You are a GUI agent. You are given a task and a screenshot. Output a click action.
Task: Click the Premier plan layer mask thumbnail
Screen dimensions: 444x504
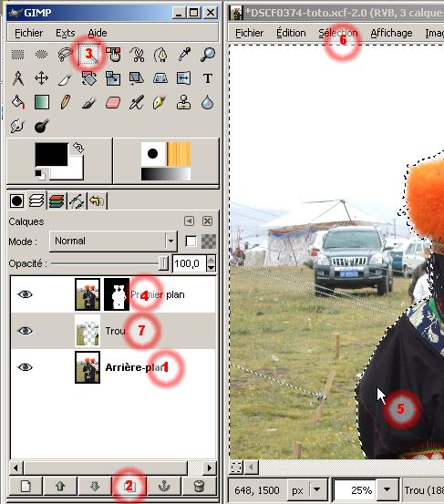[x=117, y=294]
